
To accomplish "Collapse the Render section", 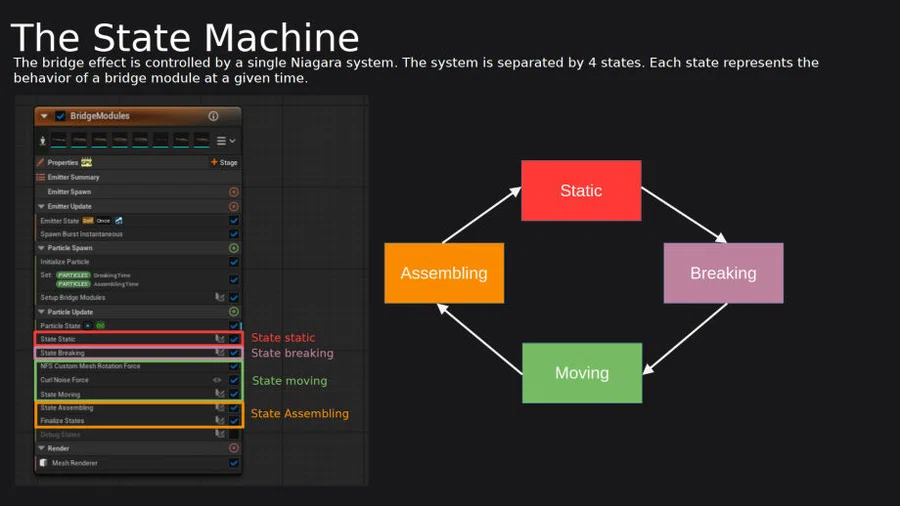I will (x=41, y=448).
